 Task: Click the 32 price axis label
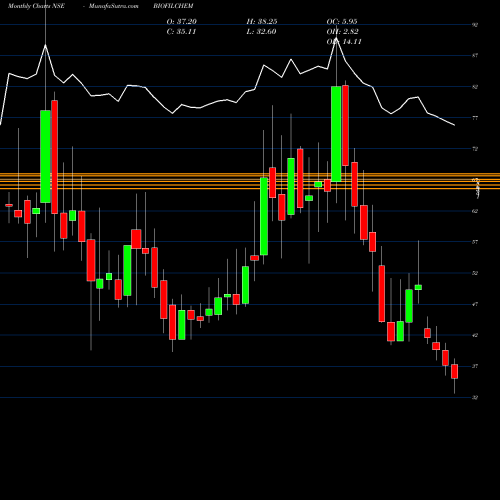pos(475,398)
